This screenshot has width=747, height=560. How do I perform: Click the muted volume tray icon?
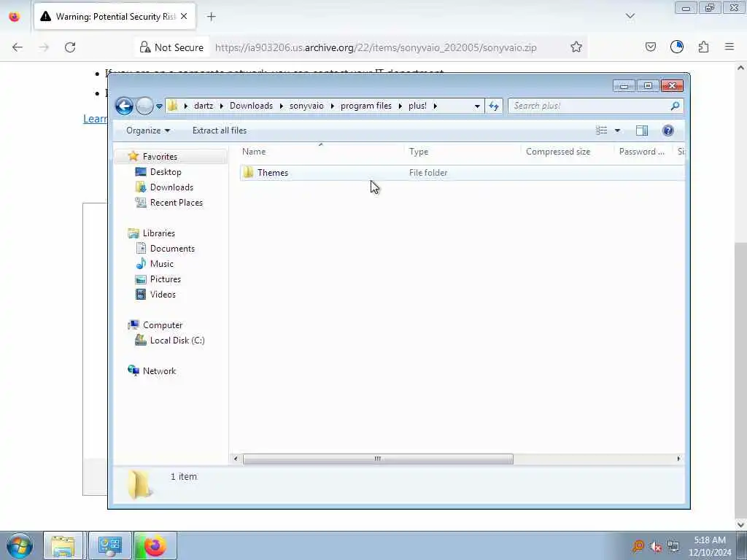pos(656,546)
